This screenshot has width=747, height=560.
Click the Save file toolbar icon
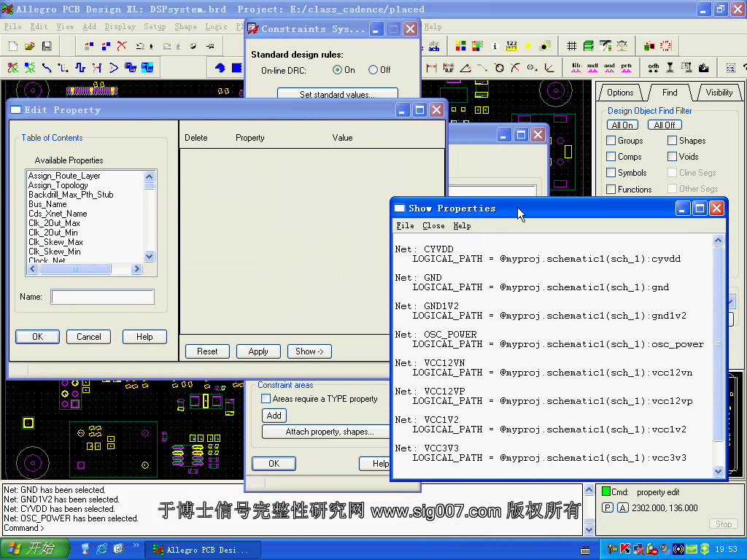coord(47,46)
